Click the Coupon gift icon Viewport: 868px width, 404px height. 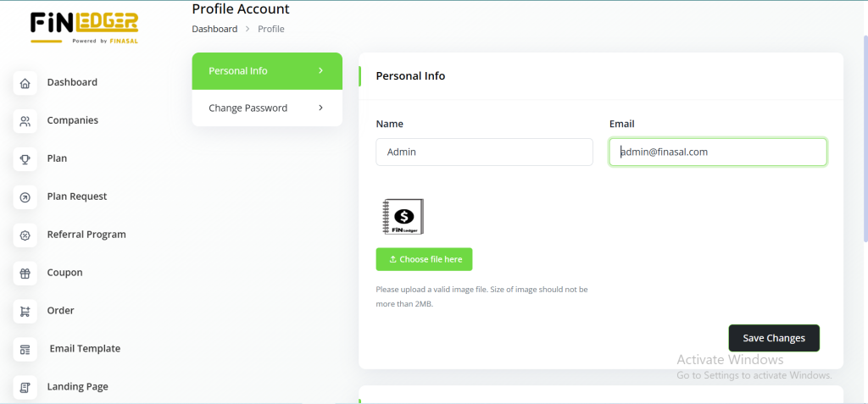click(25, 274)
